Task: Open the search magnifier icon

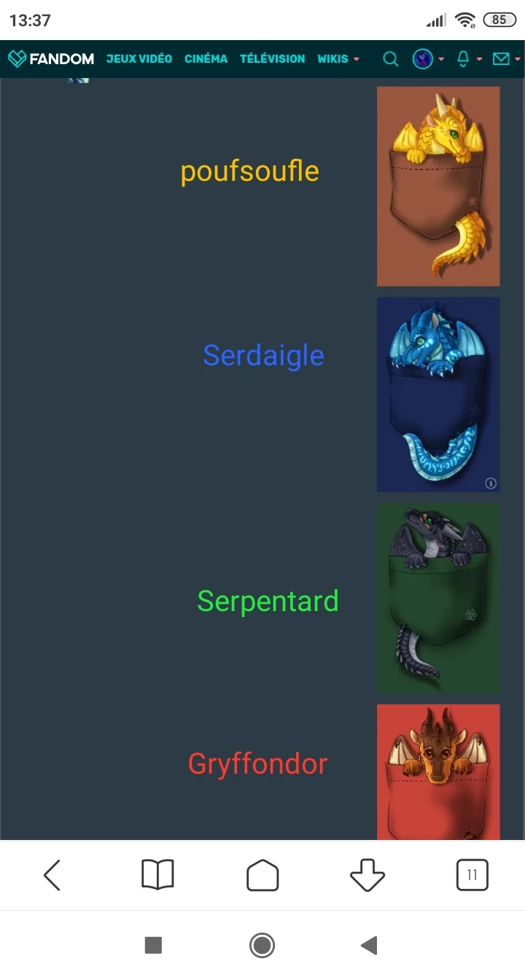Action: (391, 59)
